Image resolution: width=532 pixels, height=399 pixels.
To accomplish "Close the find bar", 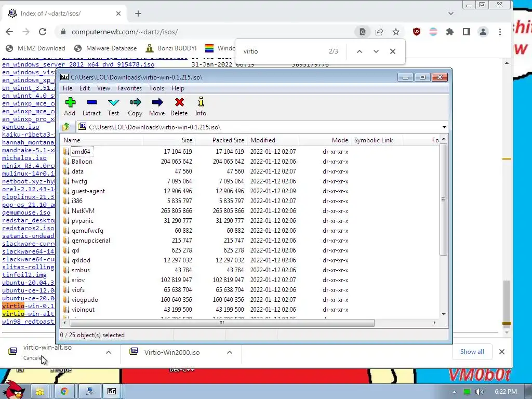I will tap(393, 51).
